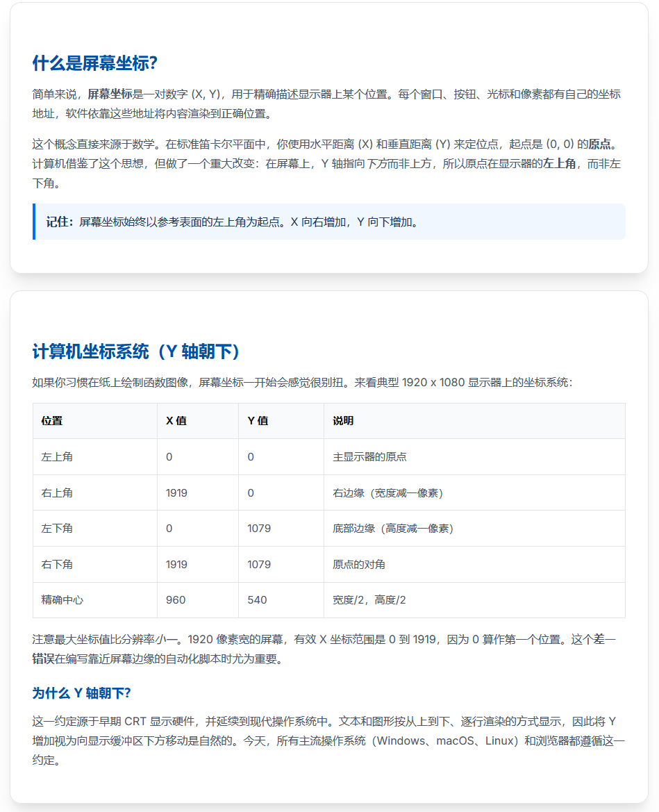Click the 原点的对角 description cell

pos(474,565)
